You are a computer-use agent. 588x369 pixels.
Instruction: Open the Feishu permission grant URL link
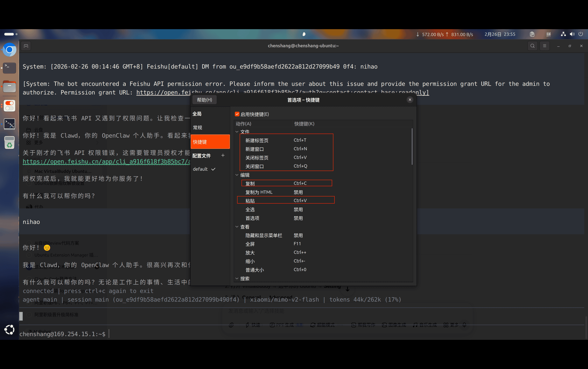click(105, 161)
